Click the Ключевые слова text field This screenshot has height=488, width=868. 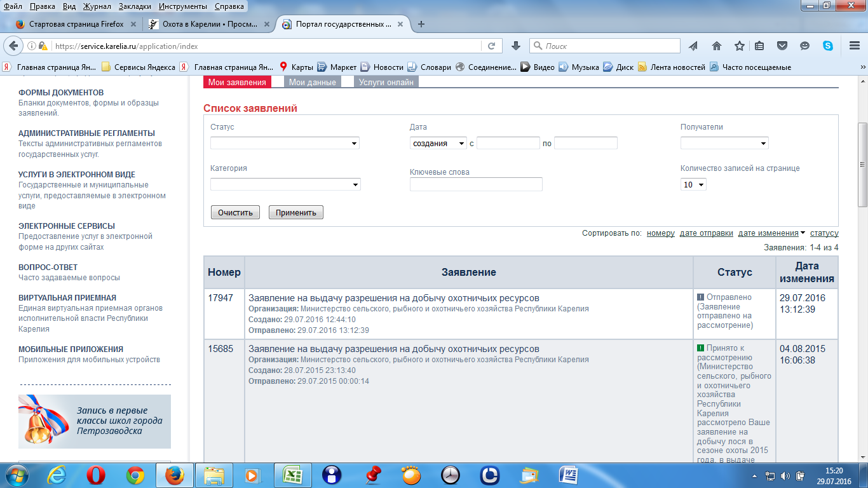[476, 185]
